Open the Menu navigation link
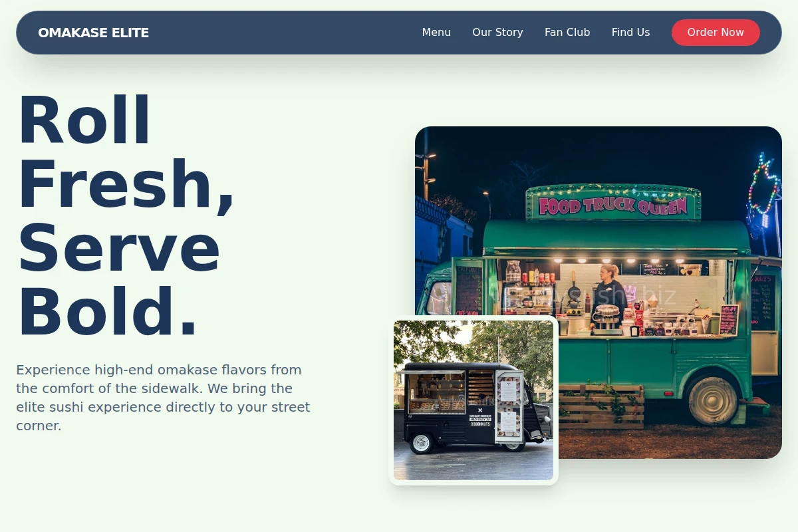Image resolution: width=798 pixels, height=532 pixels. coord(436,33)
